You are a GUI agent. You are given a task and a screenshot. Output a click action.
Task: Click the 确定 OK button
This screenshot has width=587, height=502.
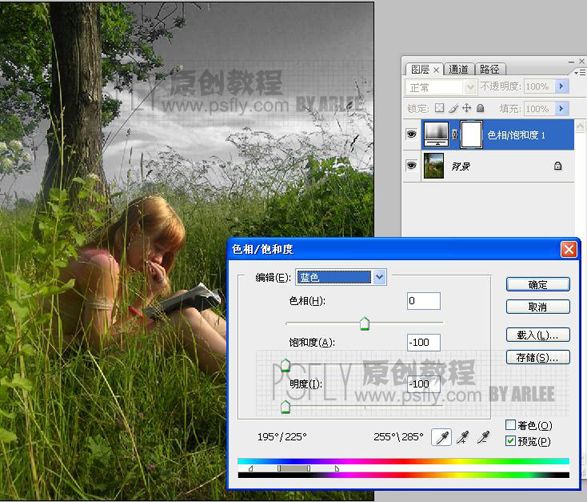click(x=538, y=285)
